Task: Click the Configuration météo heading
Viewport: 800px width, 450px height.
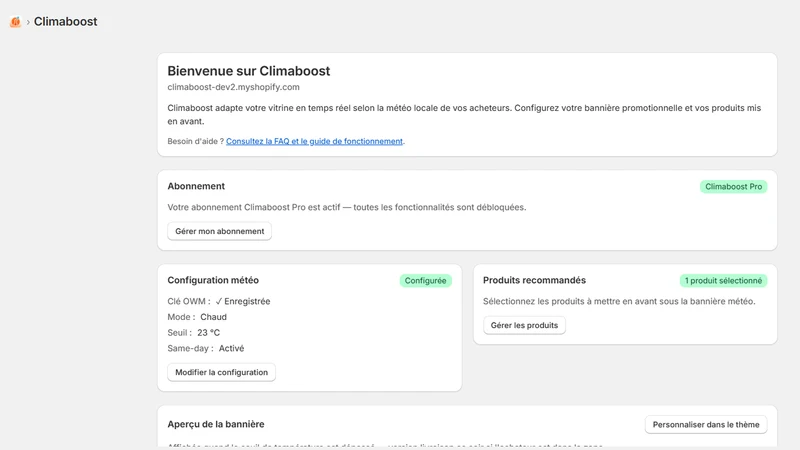Action: [x=213, y=280]
